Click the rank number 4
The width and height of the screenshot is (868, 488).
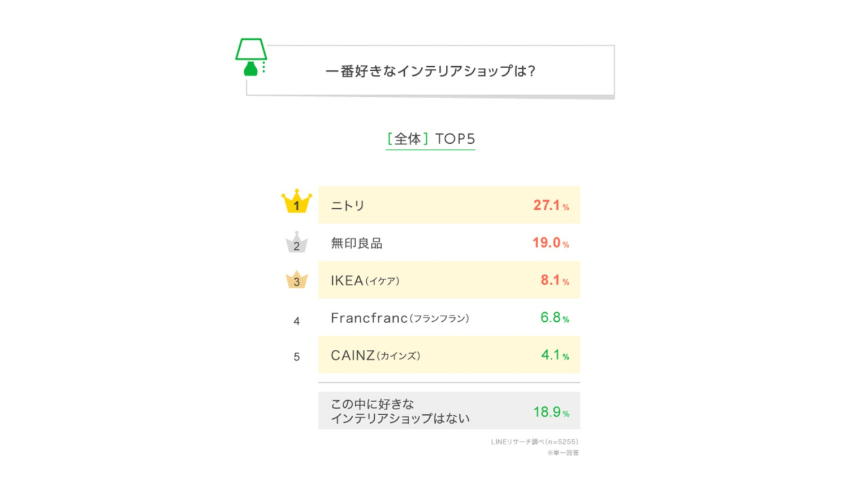point(297,321)
